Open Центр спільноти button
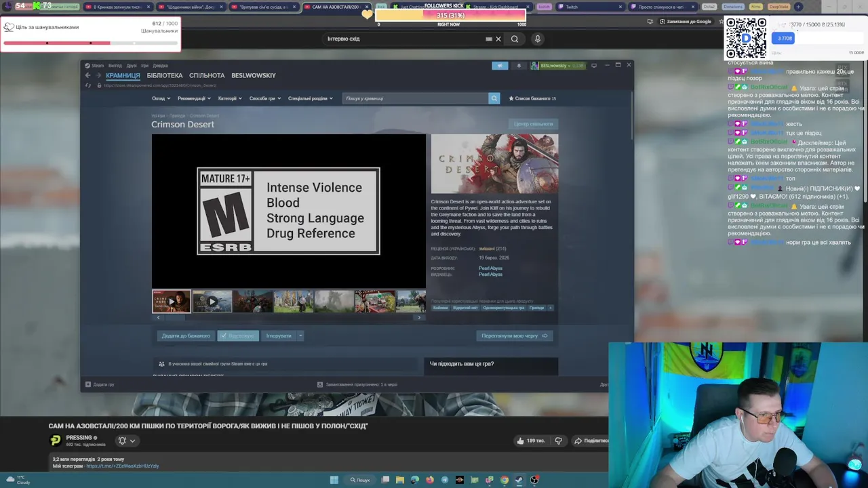868x488 pixels. pyautogui.click(x=533, y=124)
